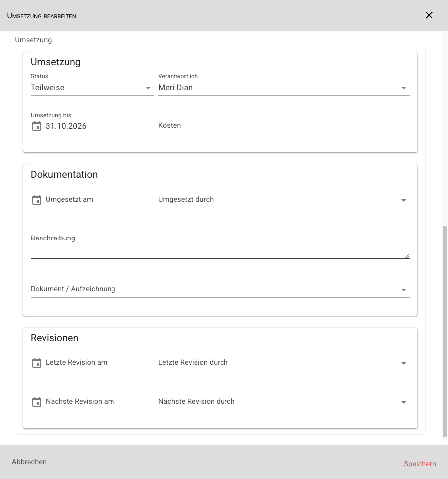Save changes with the Speichern button
448x479 pixels.
click(420, 464)
